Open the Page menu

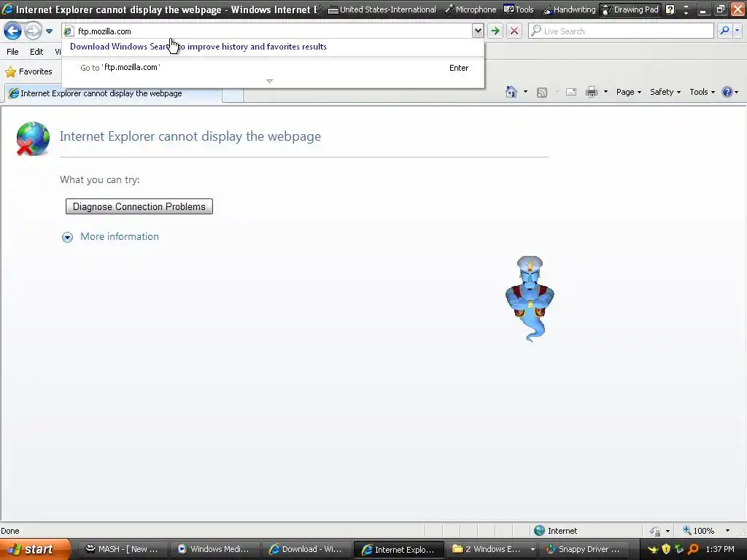click(628, 92)
